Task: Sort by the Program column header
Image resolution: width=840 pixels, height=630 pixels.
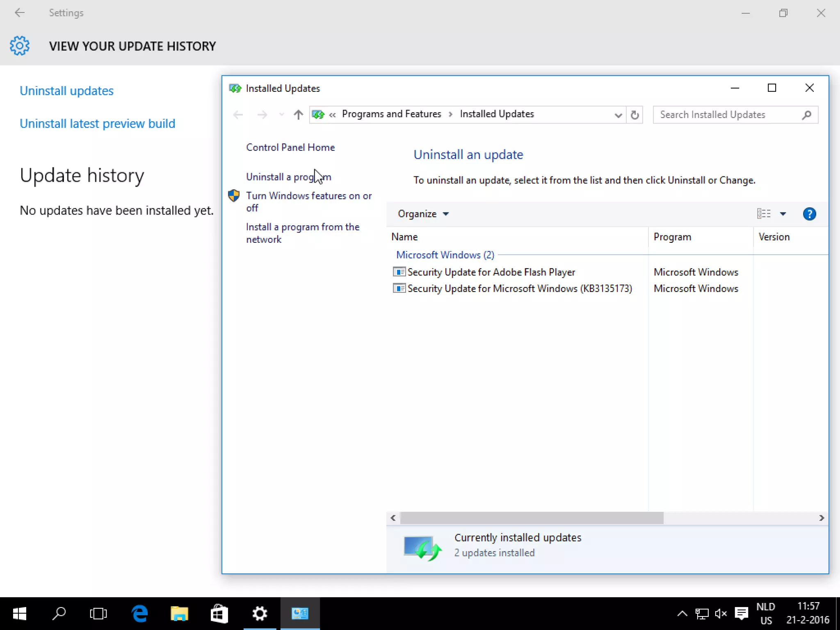Action: click(x=701, y=237)
